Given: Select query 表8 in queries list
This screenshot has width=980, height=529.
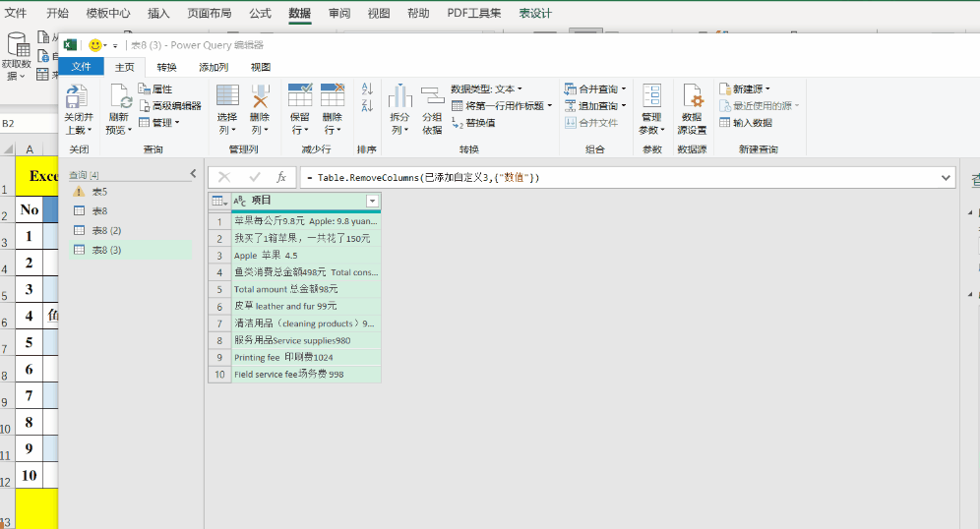Looking at the screenshot, I should point(131,211).
